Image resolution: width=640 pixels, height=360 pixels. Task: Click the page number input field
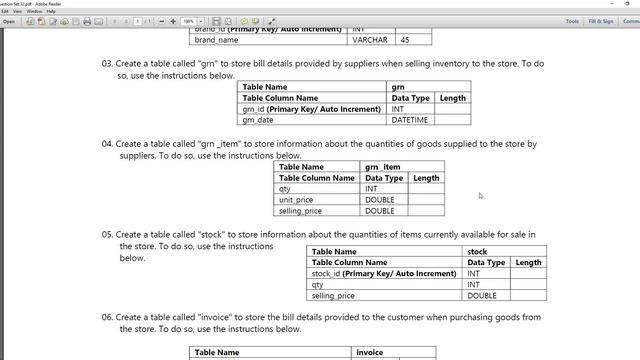[138, 21]
